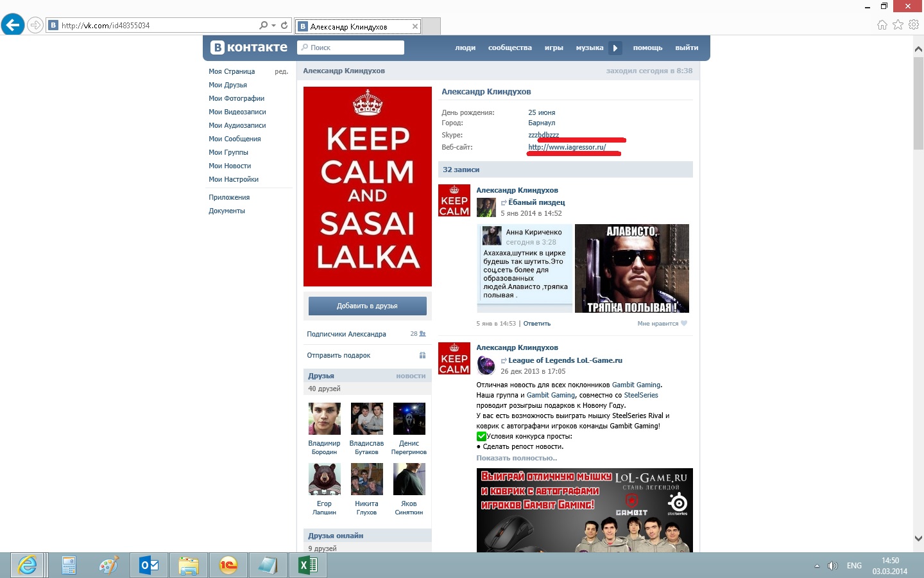
Task: Click the search magnifier in the address bar
Action: 263,26
